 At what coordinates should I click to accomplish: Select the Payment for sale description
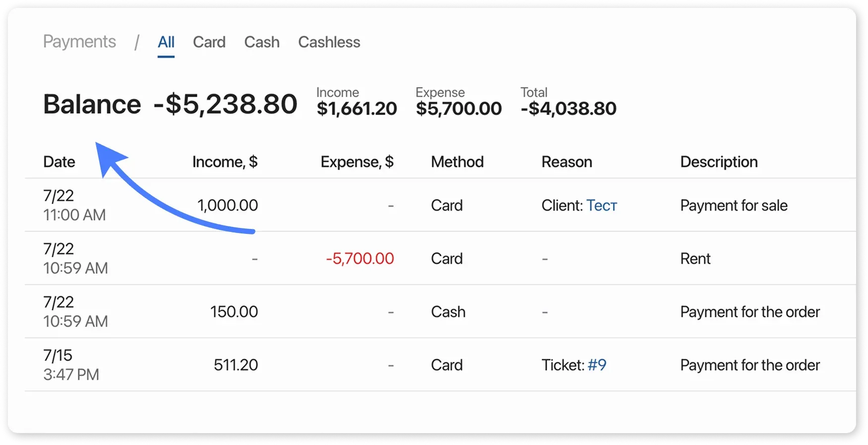click(734, 206)
